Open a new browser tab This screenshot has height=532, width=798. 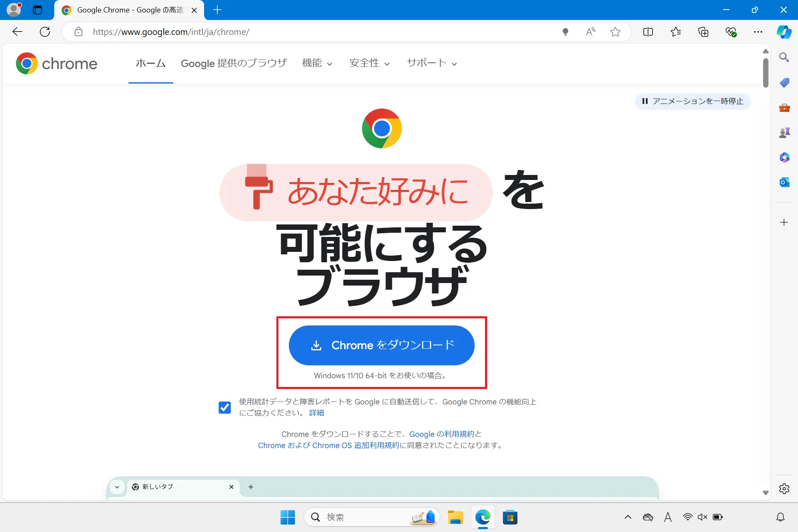(x=217, y=10)
